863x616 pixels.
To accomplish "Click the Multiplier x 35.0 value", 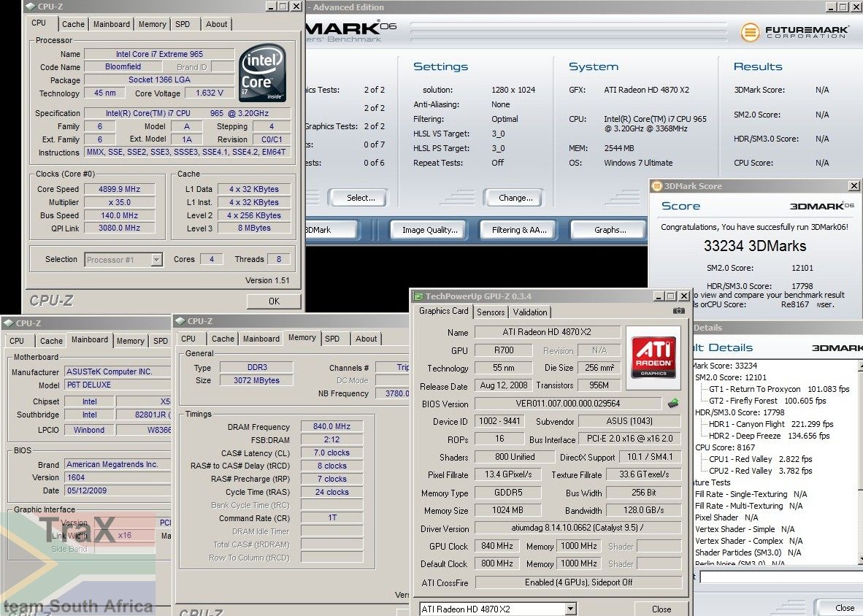I will 120,202.
